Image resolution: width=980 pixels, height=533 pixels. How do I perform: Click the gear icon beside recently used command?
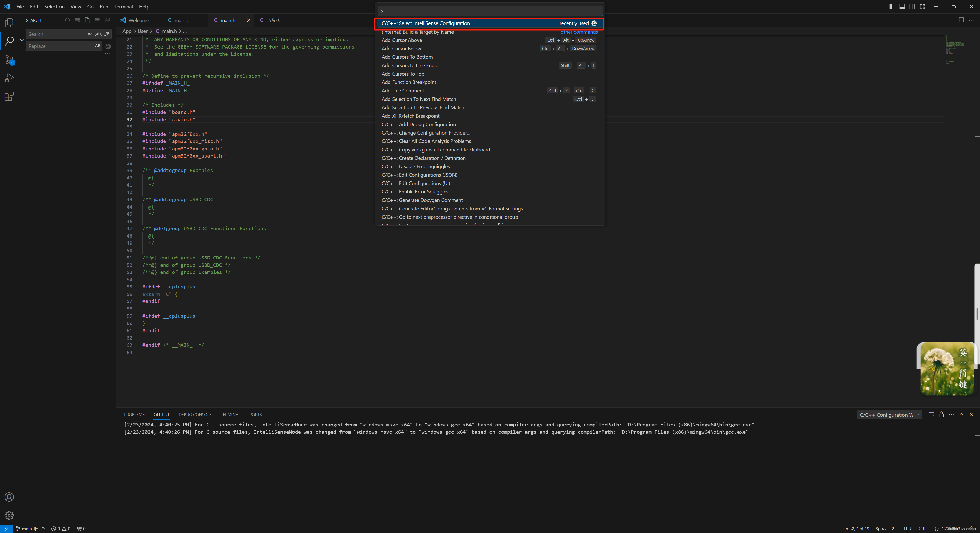pos(594,23)
